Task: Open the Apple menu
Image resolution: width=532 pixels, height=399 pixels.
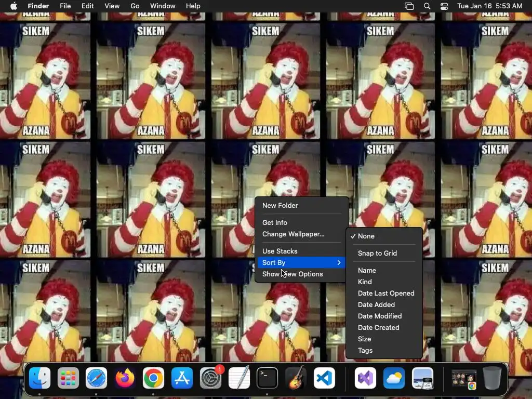Action: pos(14,6)
